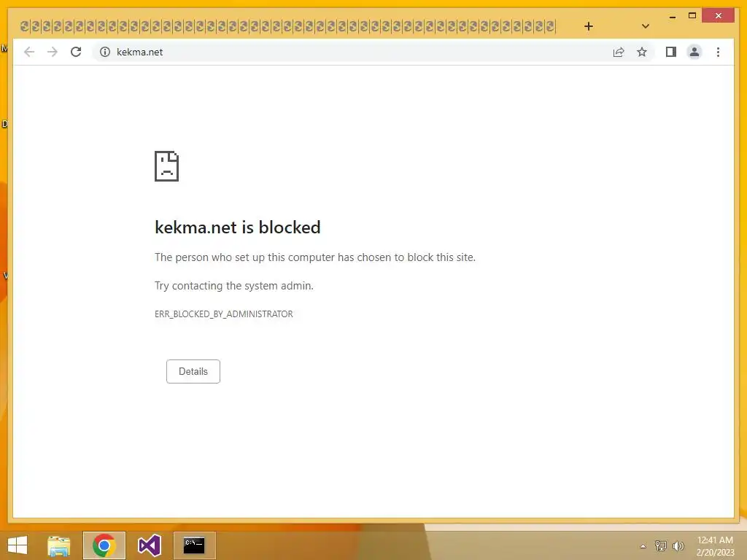Expand the tab search dropdown
The image size is (747, 560).
point(646,26)
